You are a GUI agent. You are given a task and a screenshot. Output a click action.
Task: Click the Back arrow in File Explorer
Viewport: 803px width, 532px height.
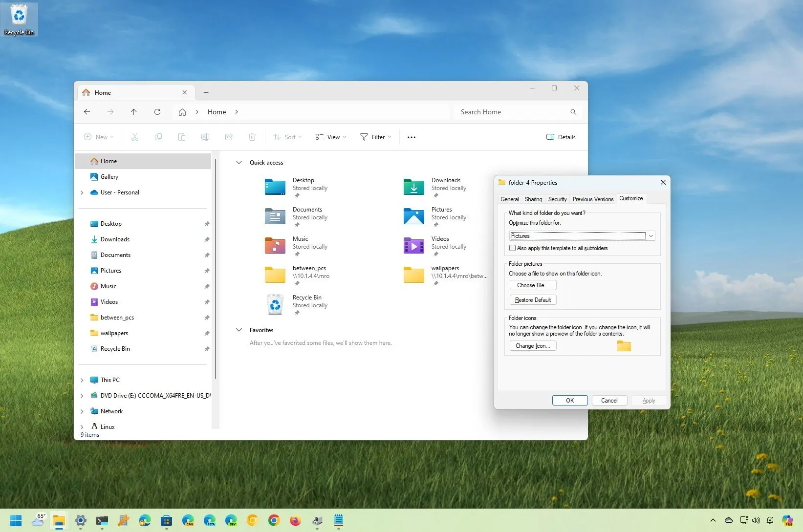click(87, 112)
